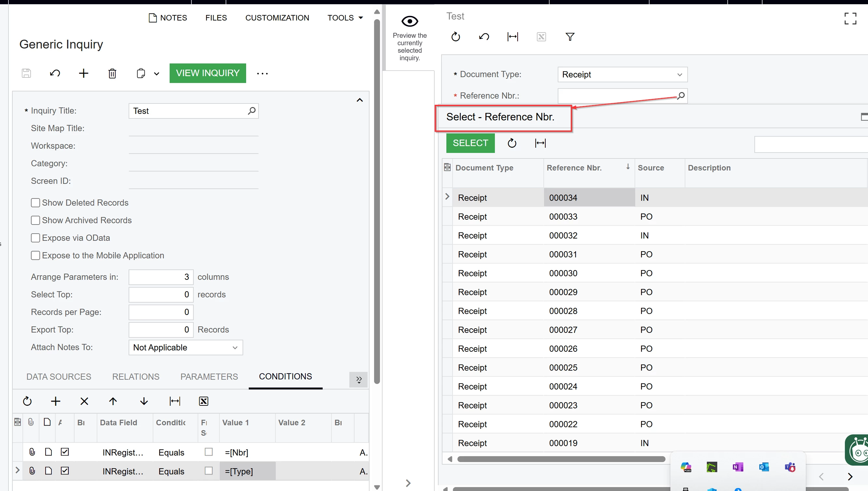This screenshot has height=491, width=868.
Task: Open Attach Notes To dropdown
Action: (186, 347)
